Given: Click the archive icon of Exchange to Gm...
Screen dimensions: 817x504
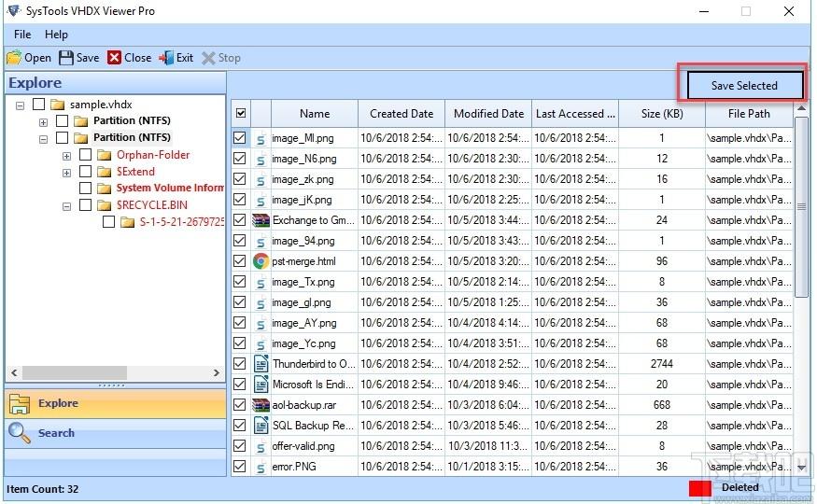Looking at the screenshot, I should click(261, 220).
